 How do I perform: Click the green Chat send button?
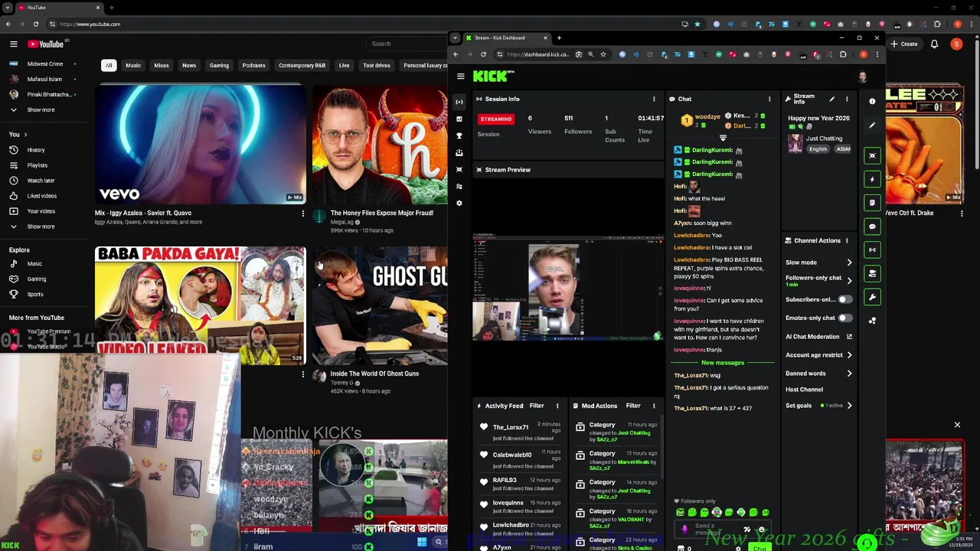(759, 548)
